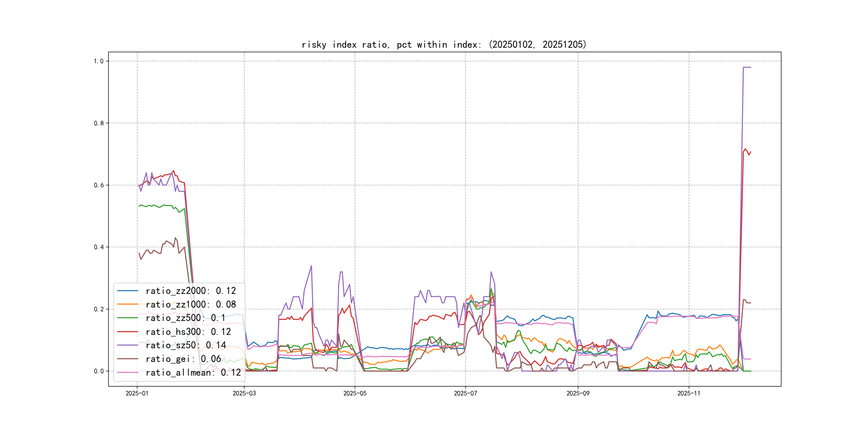
Task: Select the ratio_zz500 legend text
Action: [185, 318]
